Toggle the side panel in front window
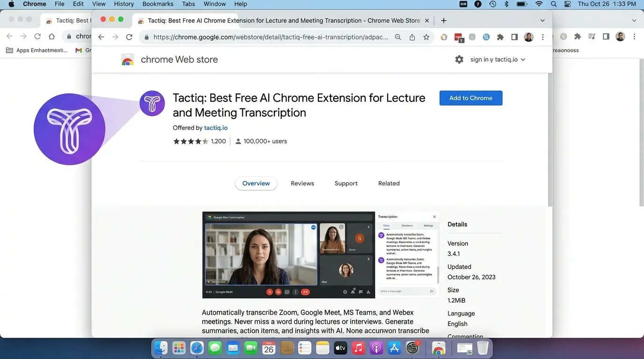 (x=514, y=37)
